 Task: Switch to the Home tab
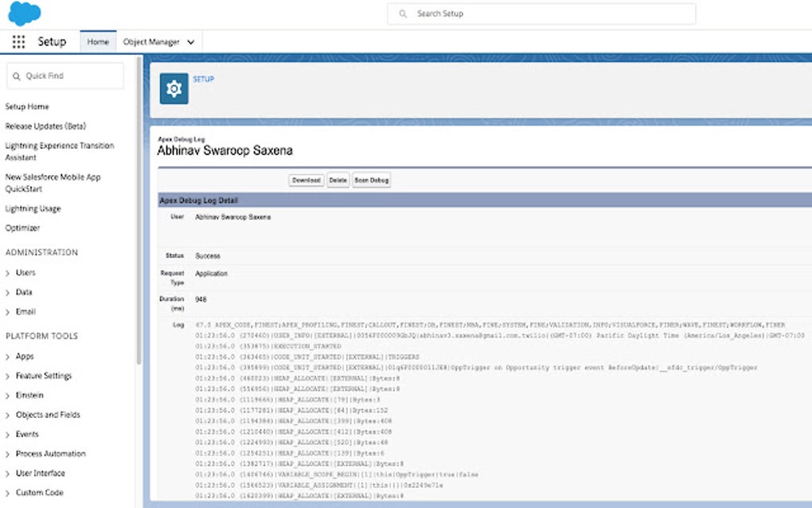(97, 41)
